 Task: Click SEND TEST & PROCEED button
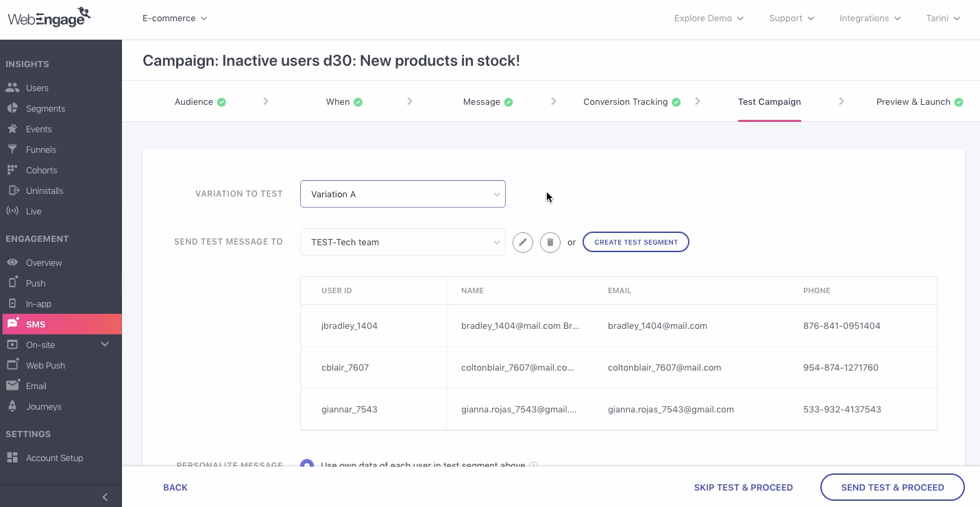click(x=892, y=487)
